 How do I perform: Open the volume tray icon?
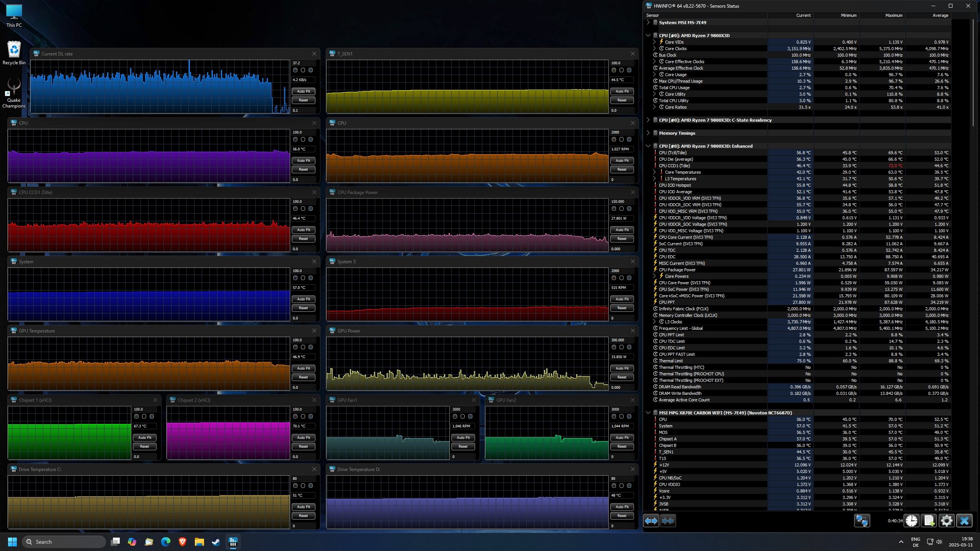point(939,542)
